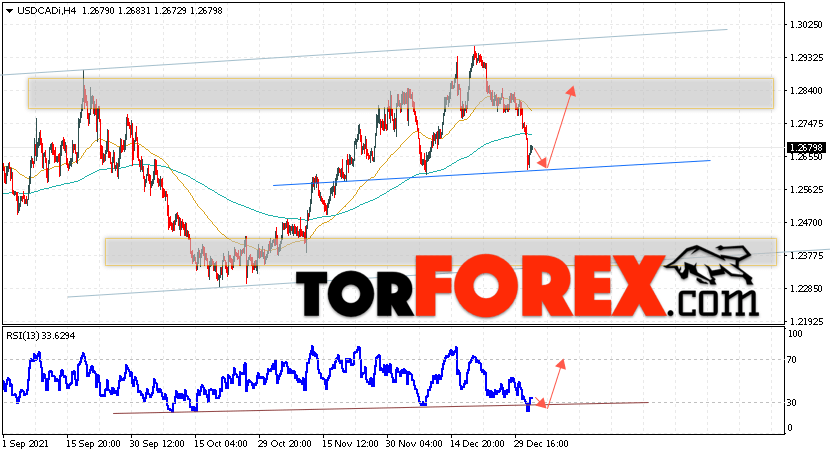Select the 1.21925 price scale label
830x455 pixels.
click(x=806, y=321)
